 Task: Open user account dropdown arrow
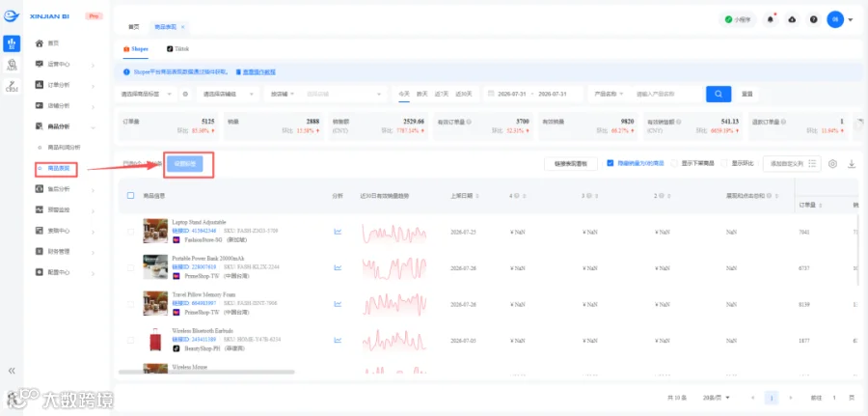(851, 20)
